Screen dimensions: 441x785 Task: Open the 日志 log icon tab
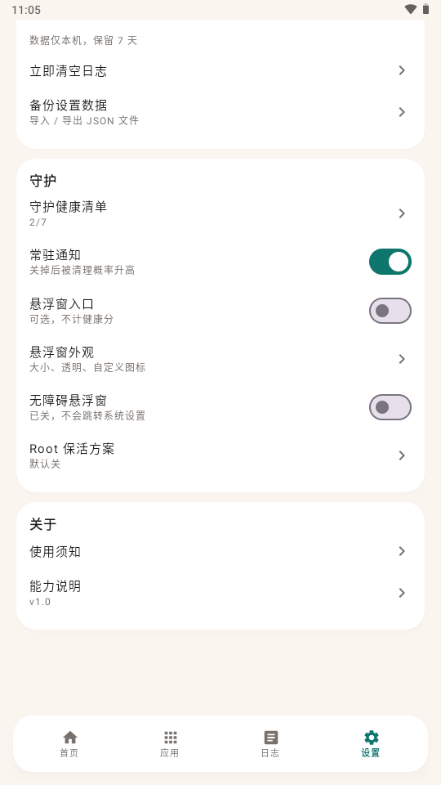271,737
